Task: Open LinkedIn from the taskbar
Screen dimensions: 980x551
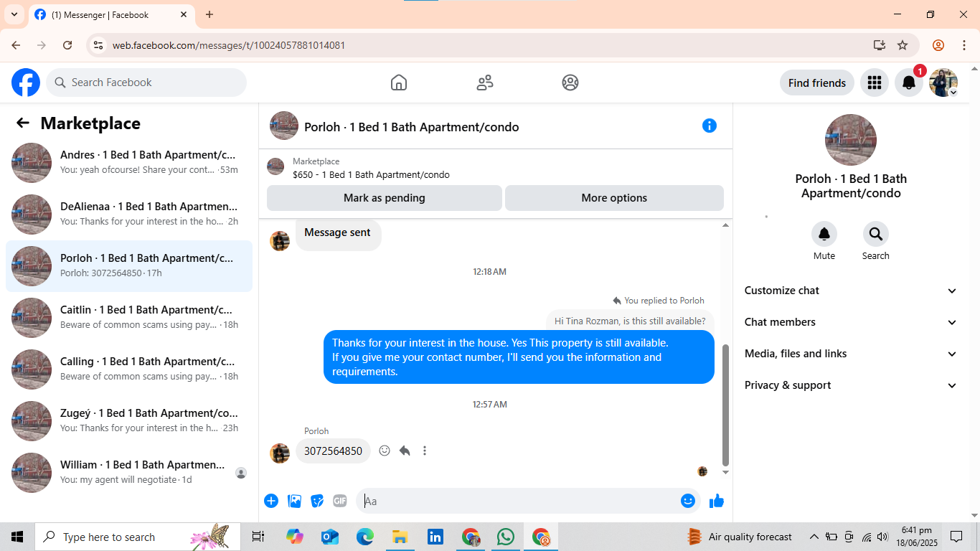Action: 435,537
